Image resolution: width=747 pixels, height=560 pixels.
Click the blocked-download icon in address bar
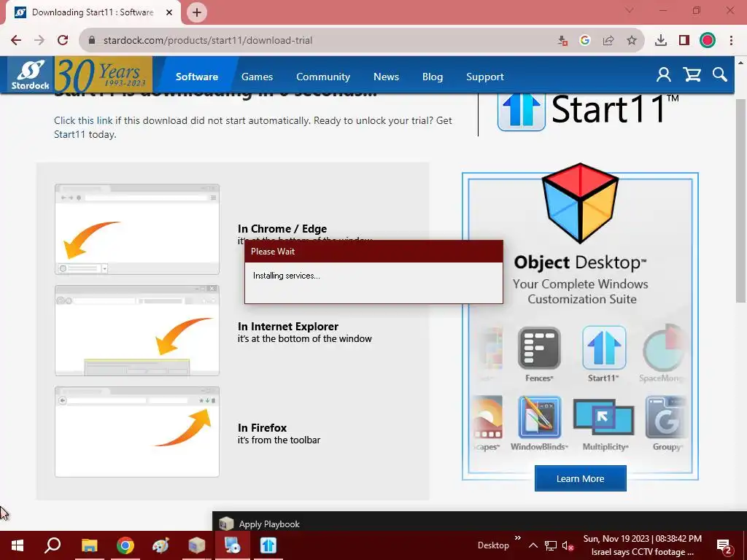click(562, 41)
